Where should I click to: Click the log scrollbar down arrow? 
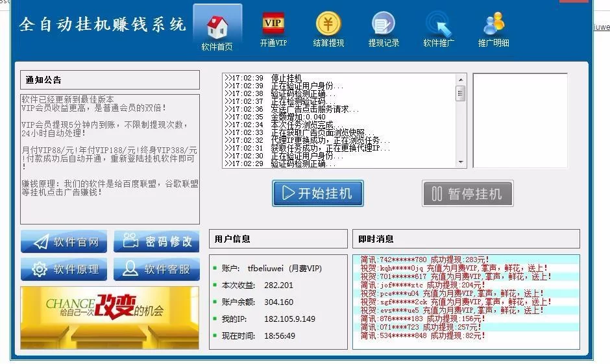coord(461,163)
